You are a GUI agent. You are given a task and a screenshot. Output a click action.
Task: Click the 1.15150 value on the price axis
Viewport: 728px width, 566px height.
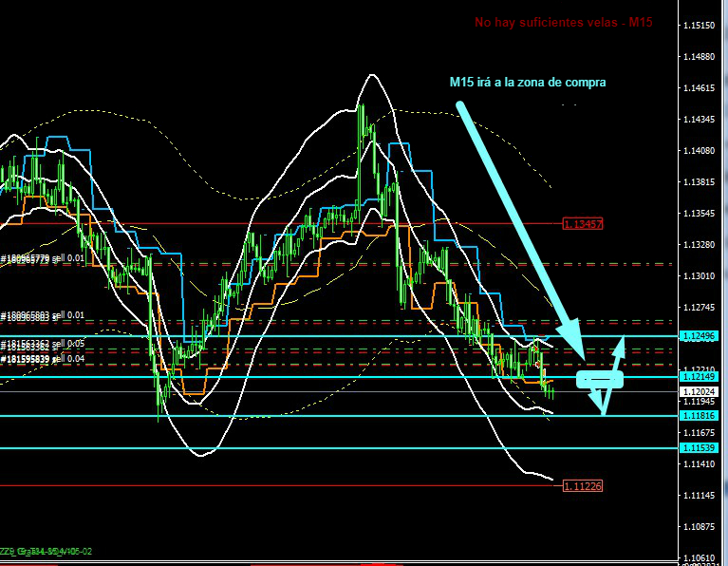(x=700, y=25)
